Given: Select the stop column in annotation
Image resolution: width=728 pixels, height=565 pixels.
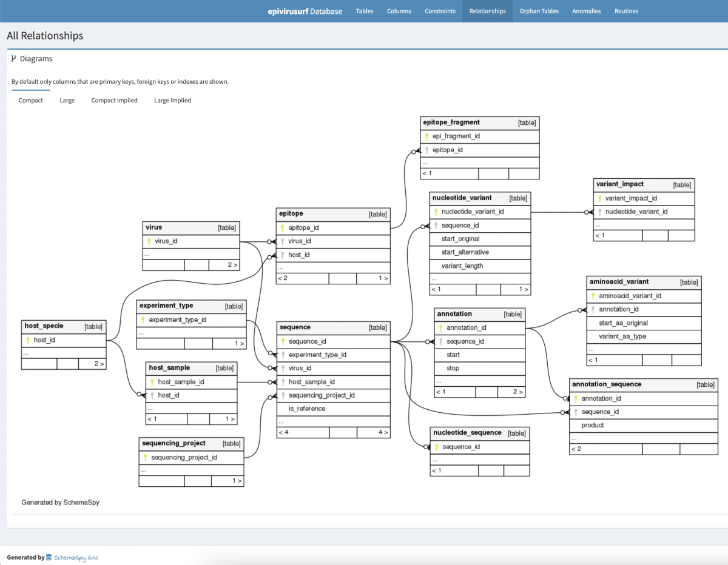Looking at the screenshot, I should (x=480, y=368).
